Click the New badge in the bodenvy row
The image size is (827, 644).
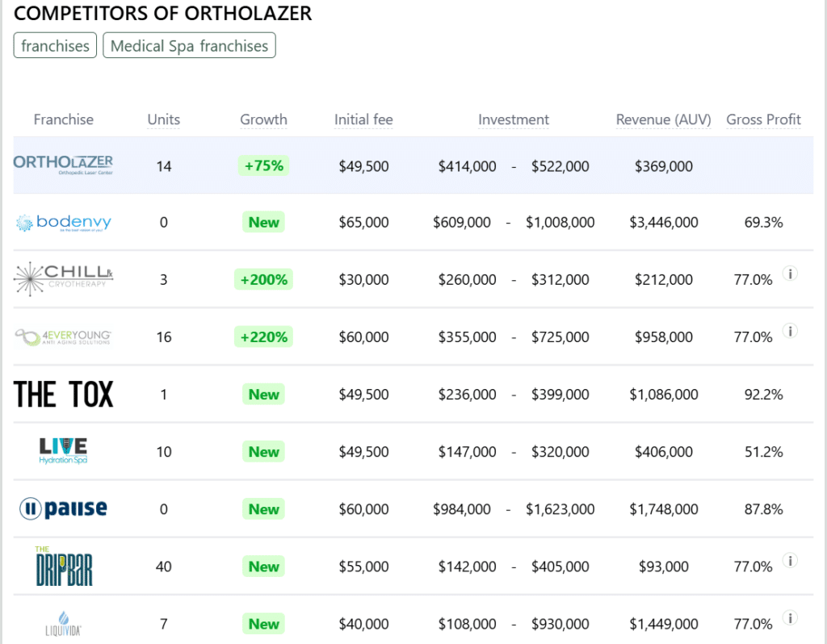(x=264, y=222)
